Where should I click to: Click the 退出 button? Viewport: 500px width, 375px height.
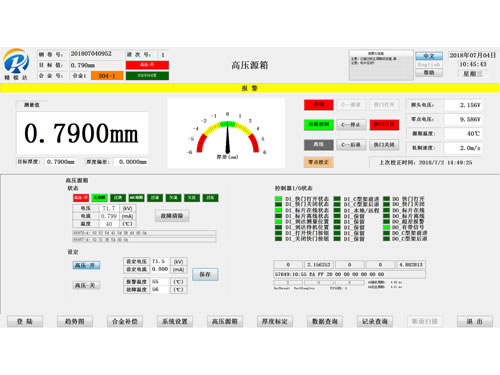point(475,321)
